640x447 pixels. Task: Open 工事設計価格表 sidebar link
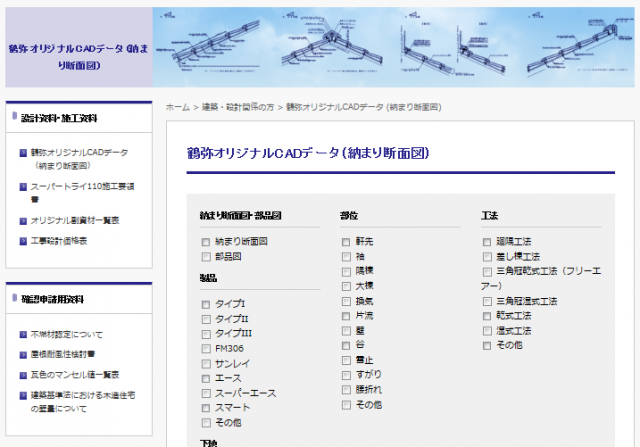click(59, 241)
